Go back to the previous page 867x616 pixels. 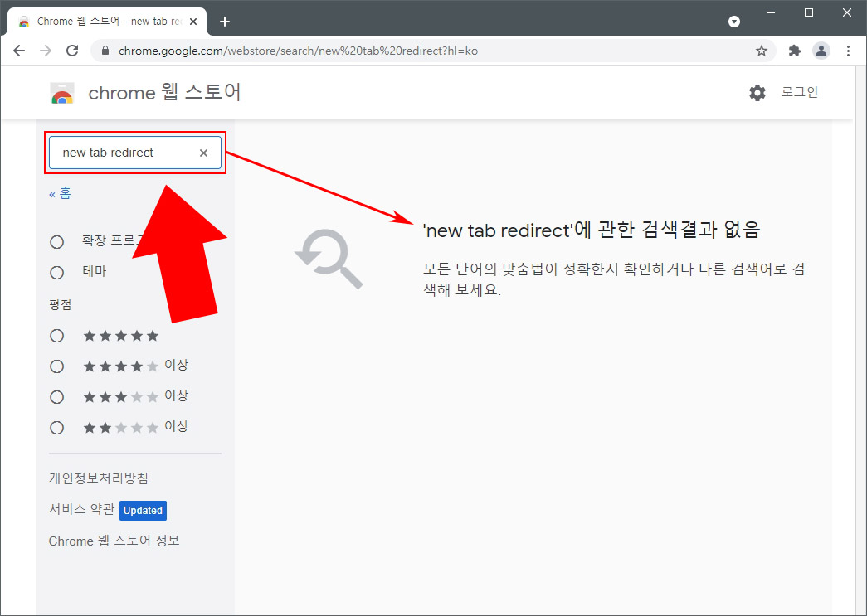click(19, 51)
